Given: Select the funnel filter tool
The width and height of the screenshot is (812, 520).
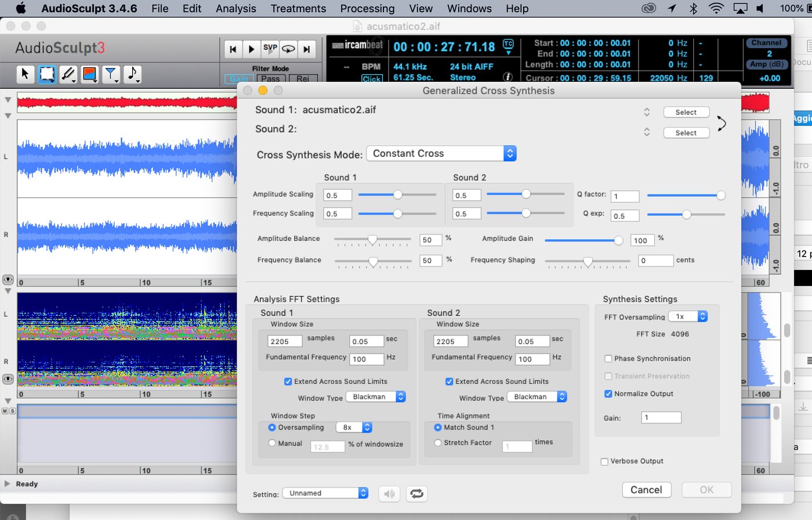Looking at the screenshot, I should click(x=111, y=74).
